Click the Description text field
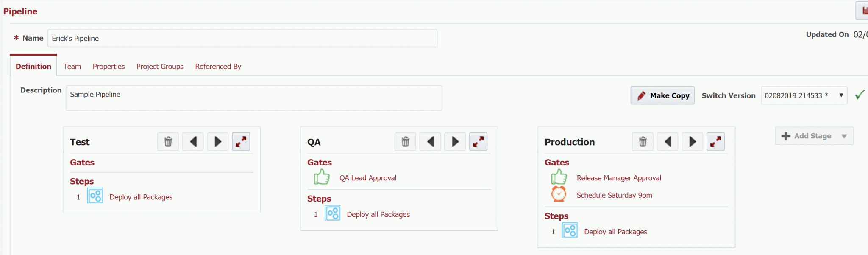 [x=254, y=98]
